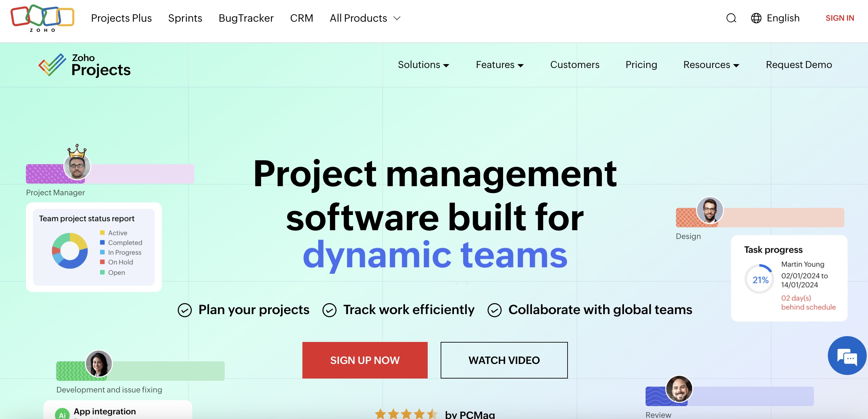The width and height of the screenshot is (868, 419).
Task: Click the SIGN UP NOW button
Action: coord(365,360)
